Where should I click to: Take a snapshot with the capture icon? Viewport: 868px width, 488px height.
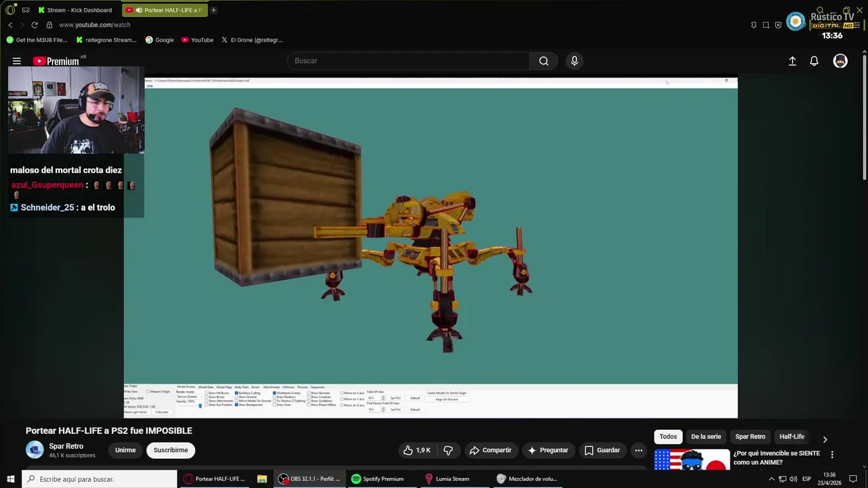pyautogui.click(x=766, y=25)
